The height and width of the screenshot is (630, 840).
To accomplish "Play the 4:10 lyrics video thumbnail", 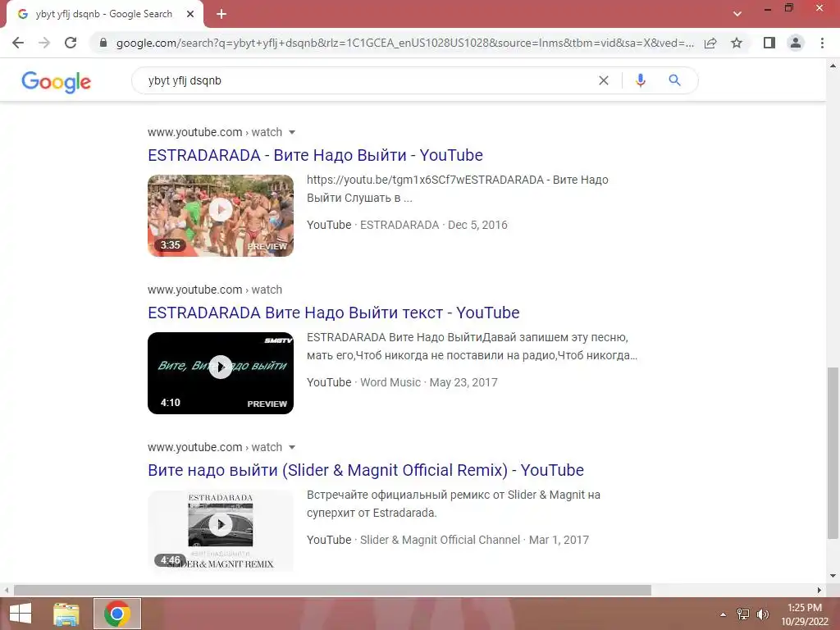I will (x=221, y=373).
